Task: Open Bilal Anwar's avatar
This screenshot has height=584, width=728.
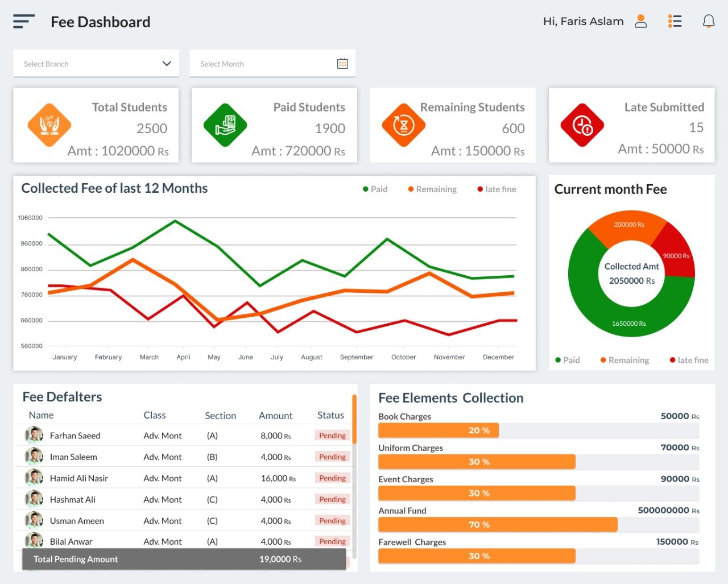Action: point(34,541)
